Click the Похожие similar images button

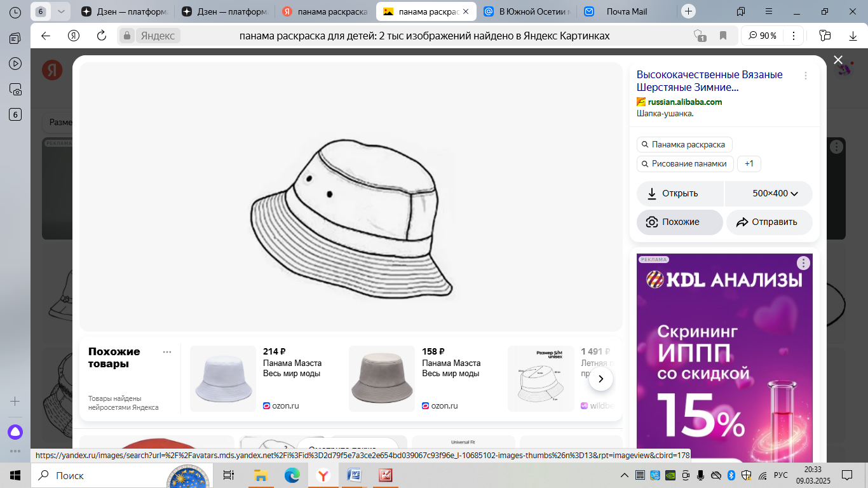click(x=679, y=222)
